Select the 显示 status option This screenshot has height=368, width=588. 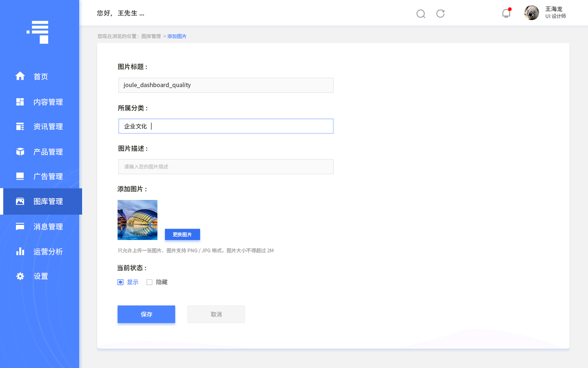128,282
